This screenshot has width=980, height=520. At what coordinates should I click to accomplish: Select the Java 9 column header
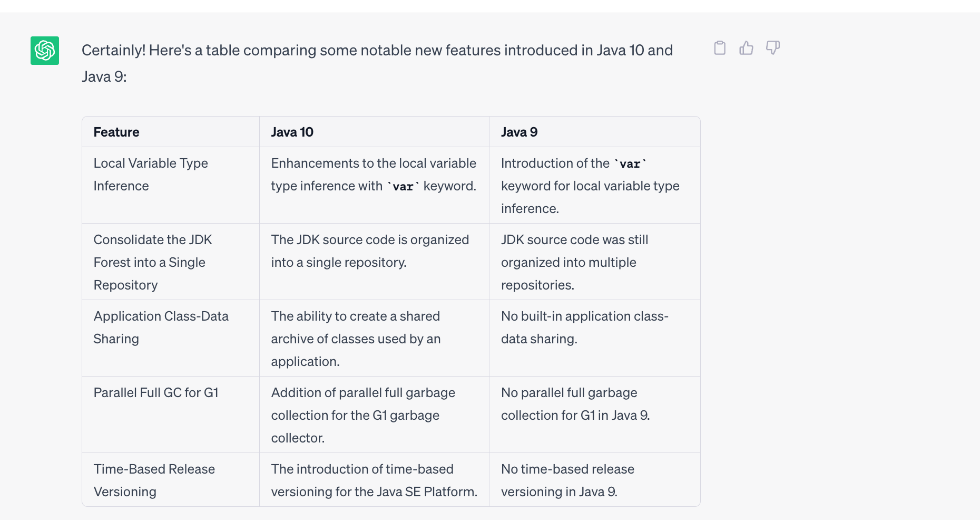coord(595,132)
